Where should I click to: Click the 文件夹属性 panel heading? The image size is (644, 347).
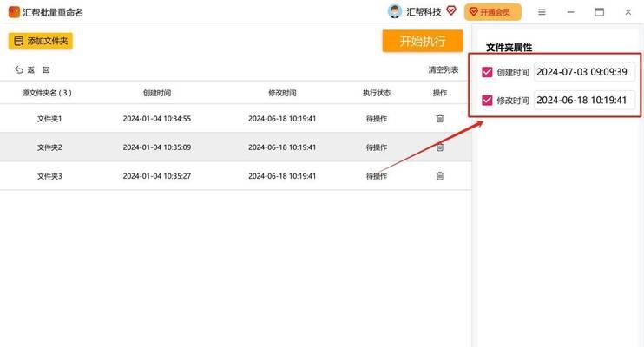coord(509,47)
